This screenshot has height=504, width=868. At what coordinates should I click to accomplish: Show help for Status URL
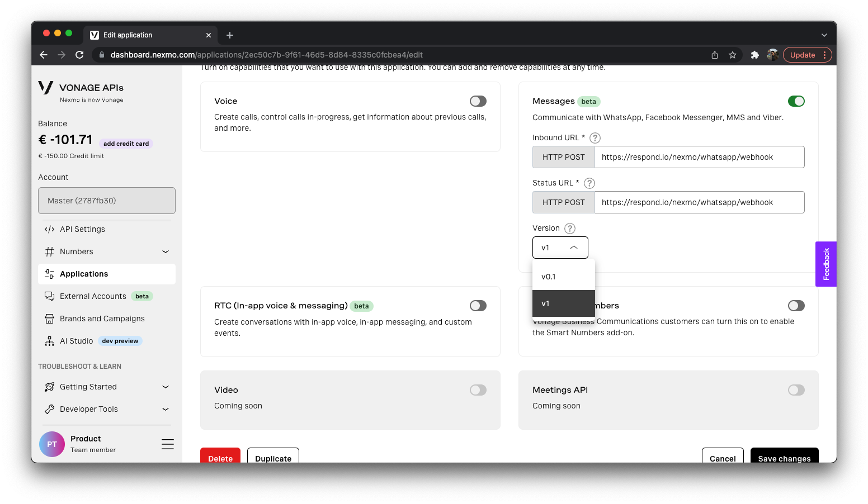(589, 183)
